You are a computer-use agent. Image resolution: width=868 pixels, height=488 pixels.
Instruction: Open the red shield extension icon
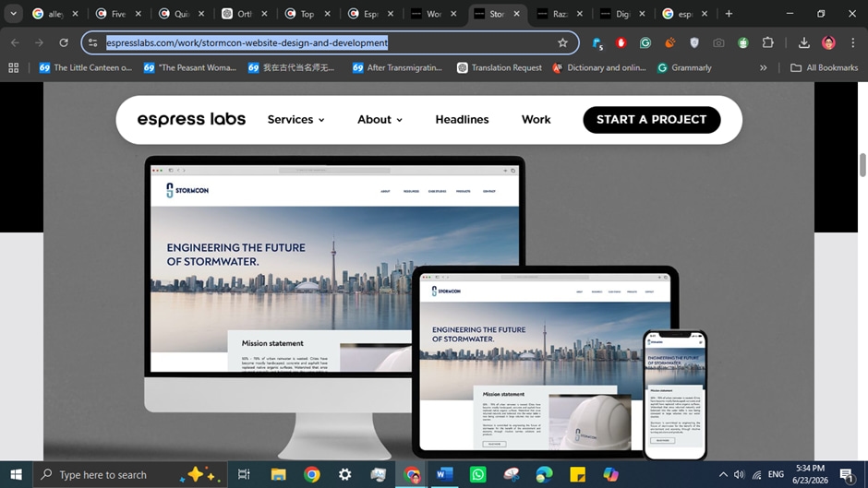tap(621, 42)
